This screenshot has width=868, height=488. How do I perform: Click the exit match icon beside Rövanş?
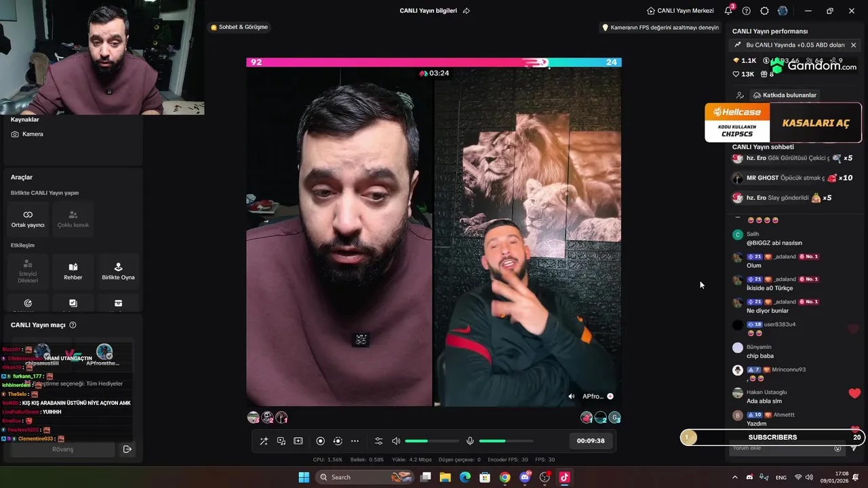tap(127, 449)
